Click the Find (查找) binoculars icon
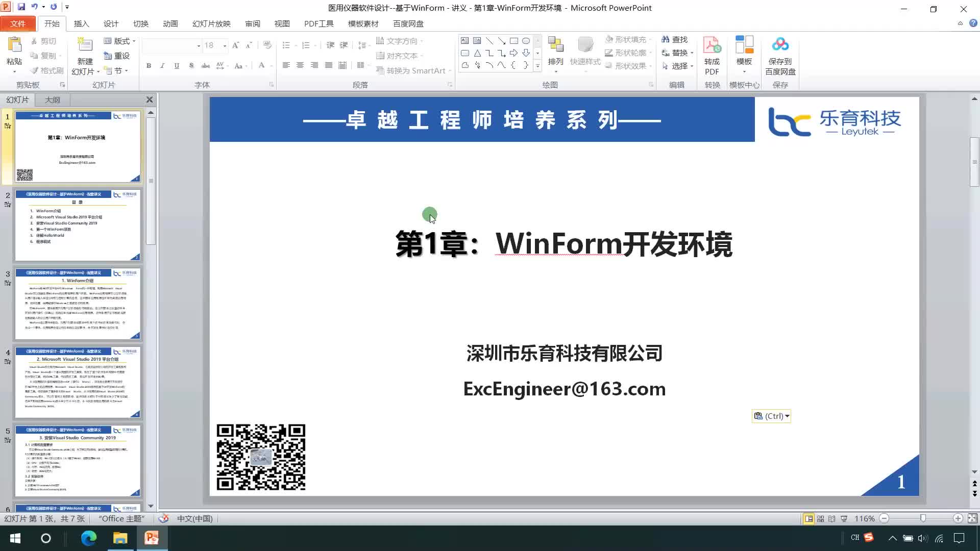980x551 pixels. click(666, 39)
